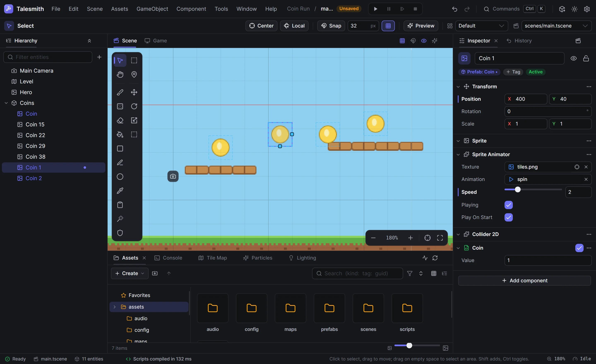Click the Snap button
This screenshot has width=596, height=364.
coord(331,26)
